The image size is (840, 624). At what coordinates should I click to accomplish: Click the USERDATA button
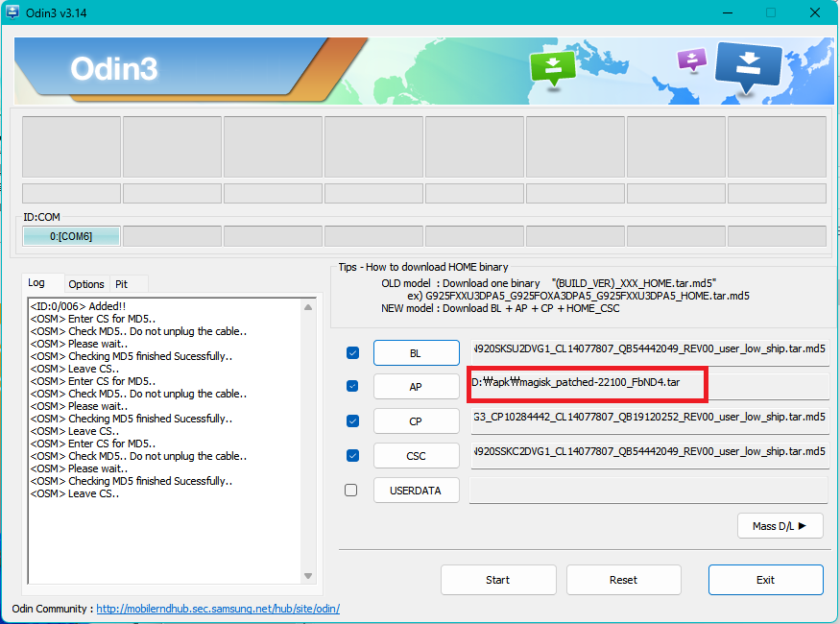click(x=417, y=491)
